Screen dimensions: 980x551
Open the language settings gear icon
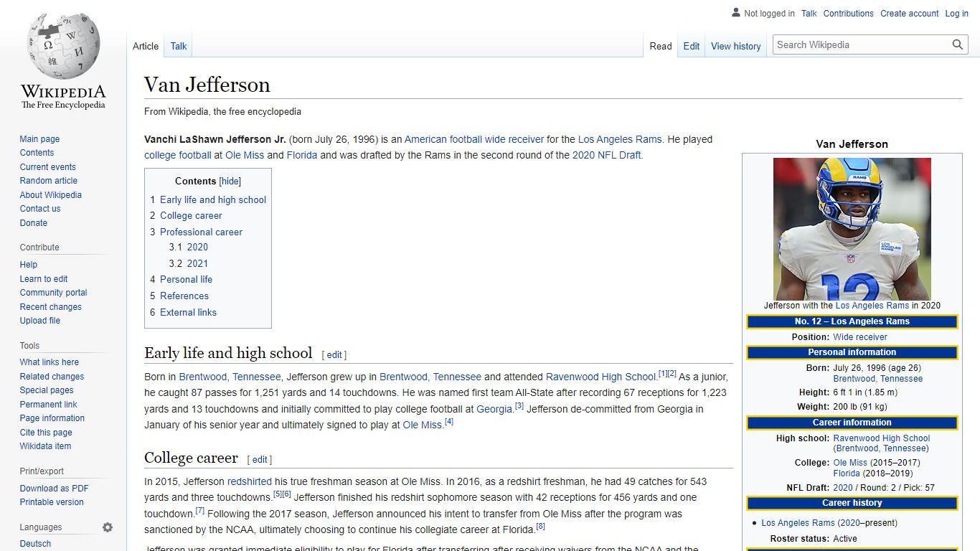(x=108, y=527)
